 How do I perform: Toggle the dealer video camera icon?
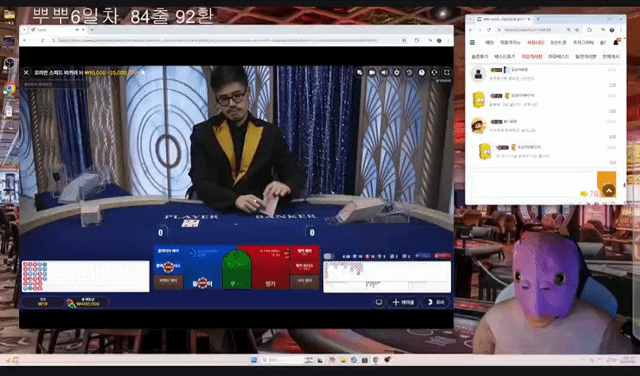372,73
